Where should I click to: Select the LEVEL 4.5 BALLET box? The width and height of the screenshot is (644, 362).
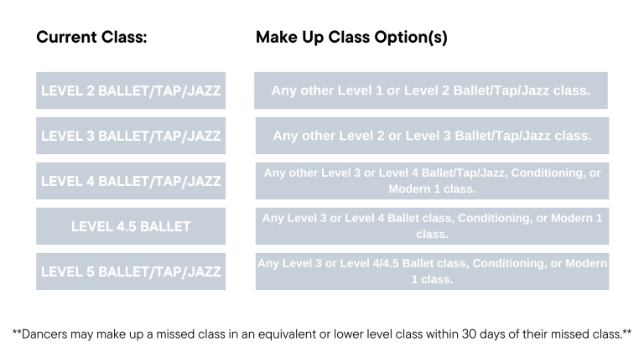coord(131,226)
